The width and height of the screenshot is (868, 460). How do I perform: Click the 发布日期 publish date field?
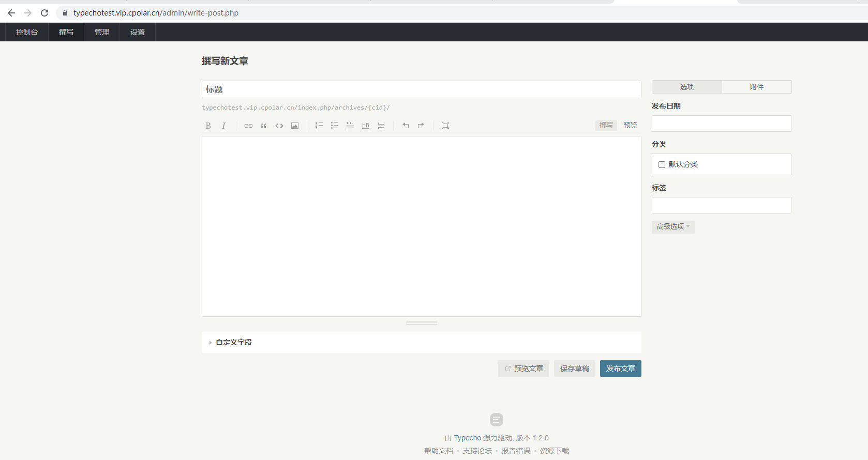(722, 124)
